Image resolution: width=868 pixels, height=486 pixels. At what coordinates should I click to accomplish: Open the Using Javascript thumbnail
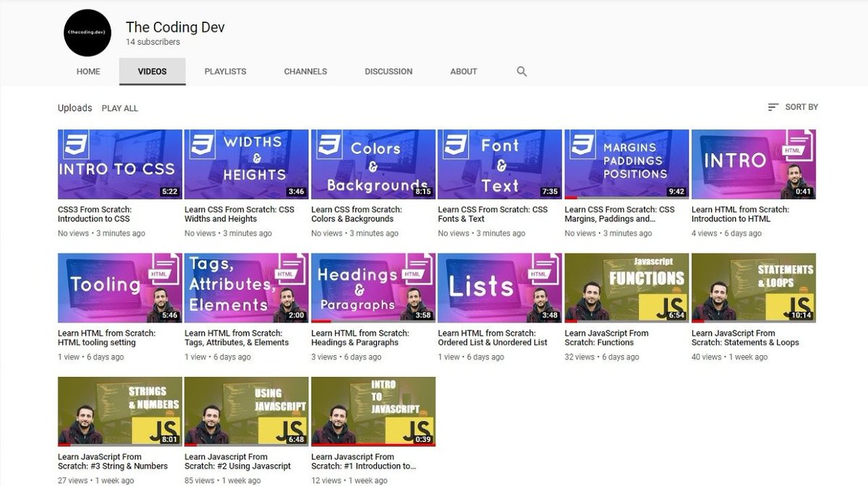tap(247, 412)
